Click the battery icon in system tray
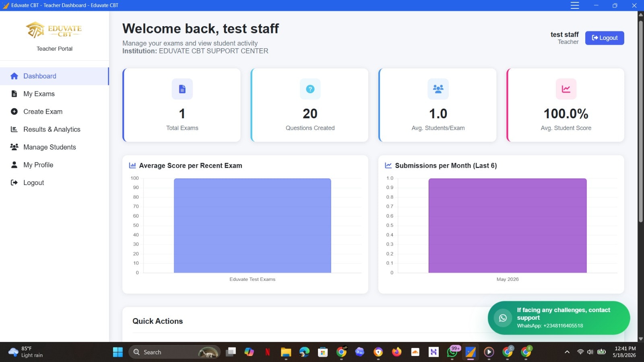 tap(601, 352)
